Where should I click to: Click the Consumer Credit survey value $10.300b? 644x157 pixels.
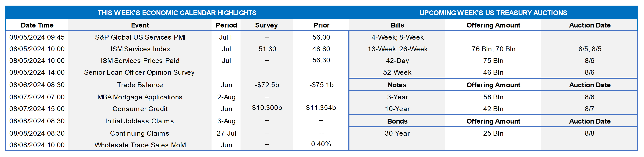click(267, 108)
